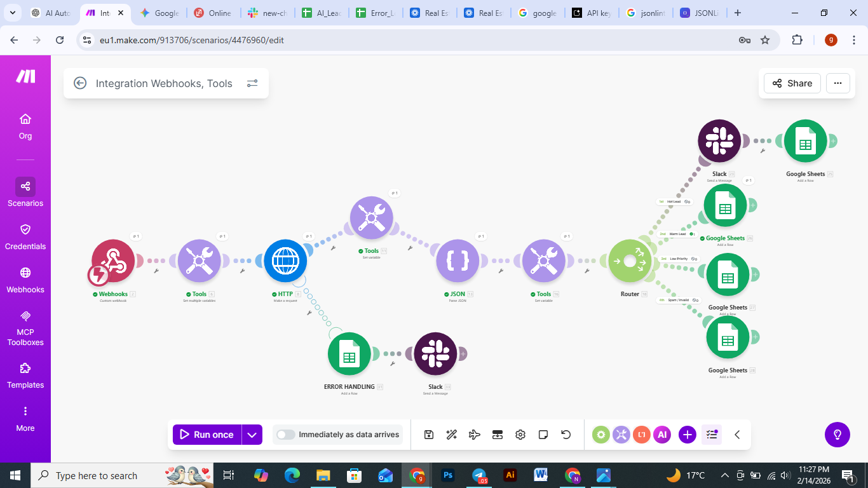Click the Run once button

click(x=207, y=435)
